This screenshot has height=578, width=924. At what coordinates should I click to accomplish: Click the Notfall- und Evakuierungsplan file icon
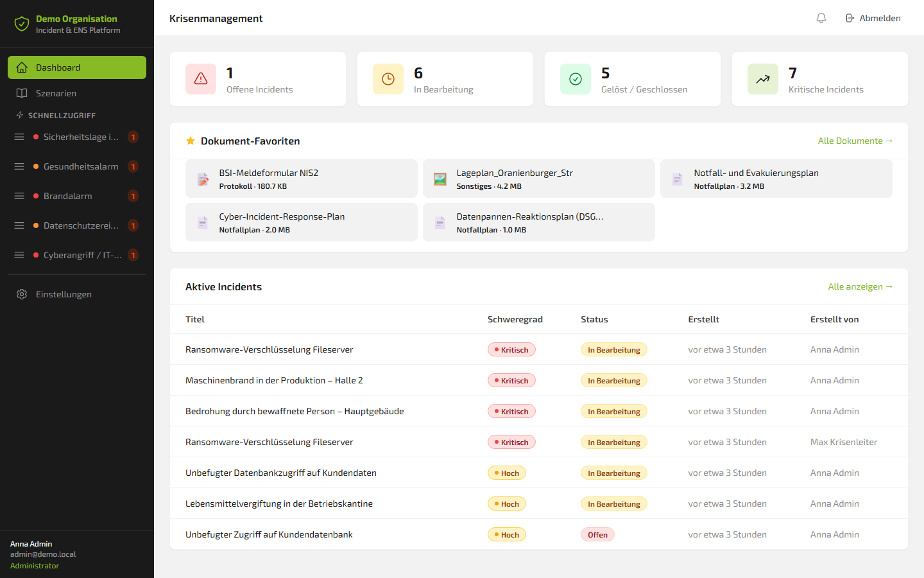678,179
